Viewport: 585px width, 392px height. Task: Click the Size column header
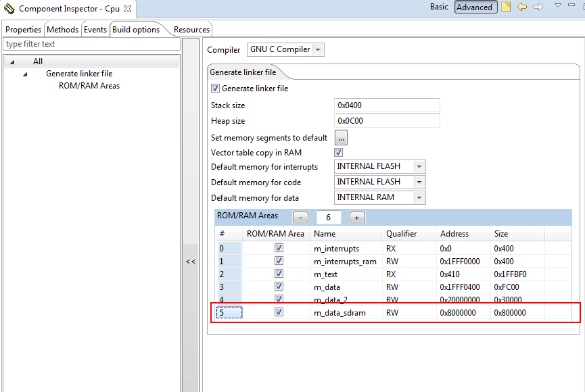[517, 234]
